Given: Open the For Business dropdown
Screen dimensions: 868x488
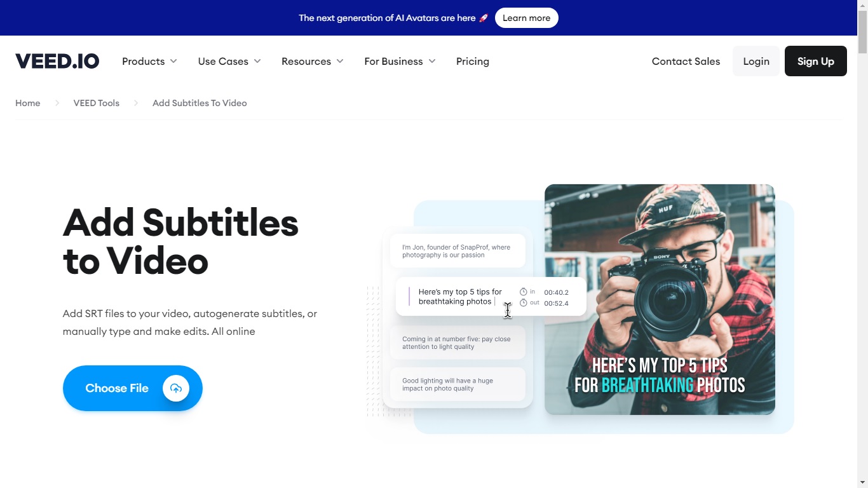Looking at the screenshot, I should 400,61.
